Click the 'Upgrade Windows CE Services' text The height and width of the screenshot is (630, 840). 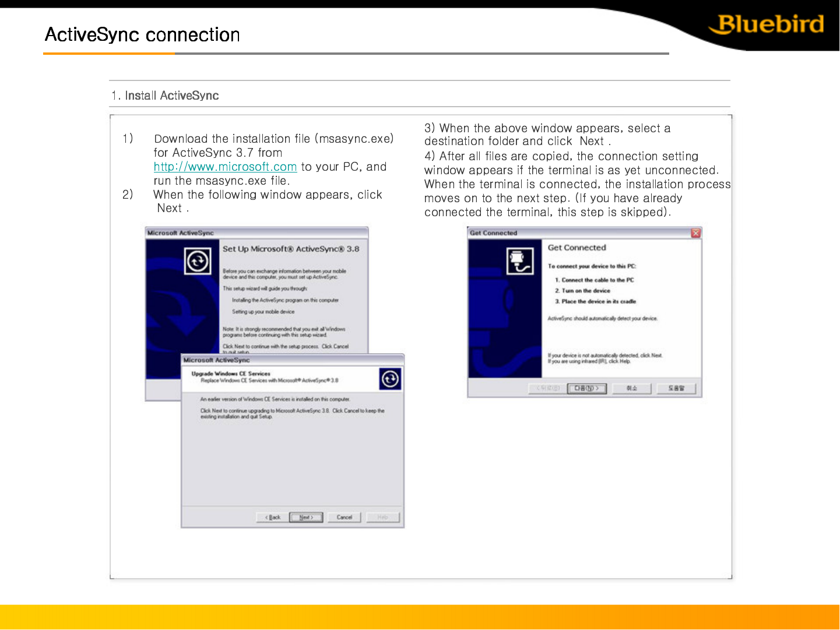pos(231,374)
